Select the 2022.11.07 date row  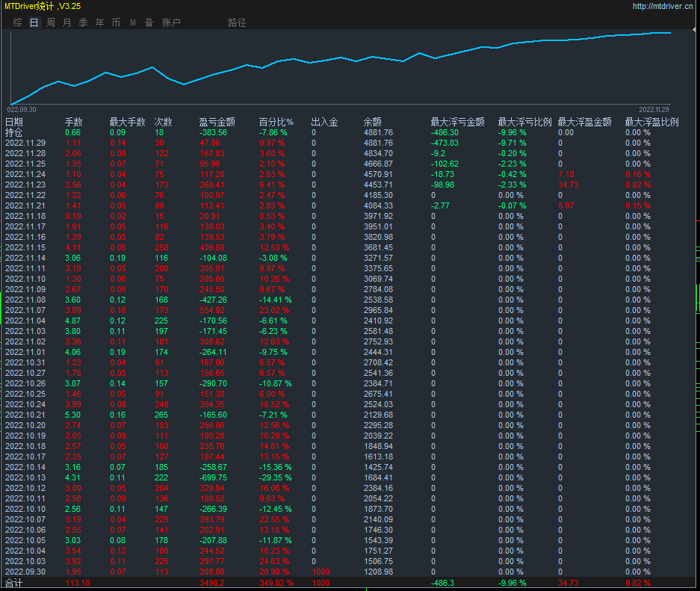pos(25,310)
